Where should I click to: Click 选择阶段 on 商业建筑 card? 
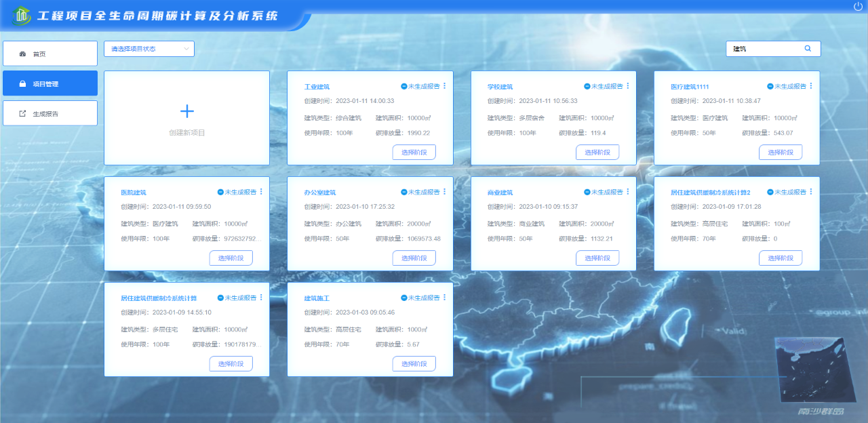pyautogui.click(x=597, y=258)
